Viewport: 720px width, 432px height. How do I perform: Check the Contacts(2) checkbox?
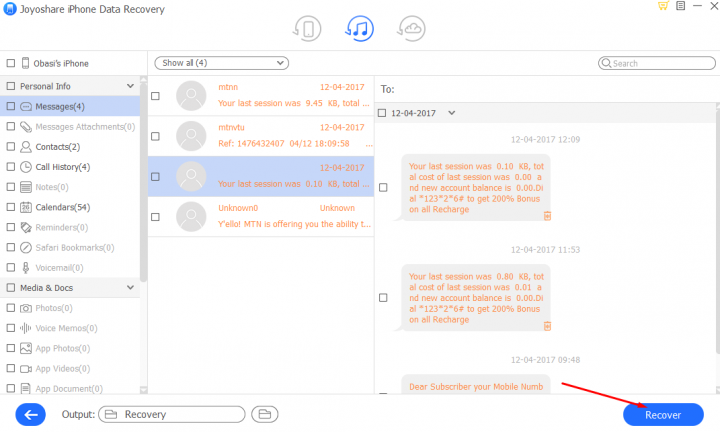click(x=11, y=146)
